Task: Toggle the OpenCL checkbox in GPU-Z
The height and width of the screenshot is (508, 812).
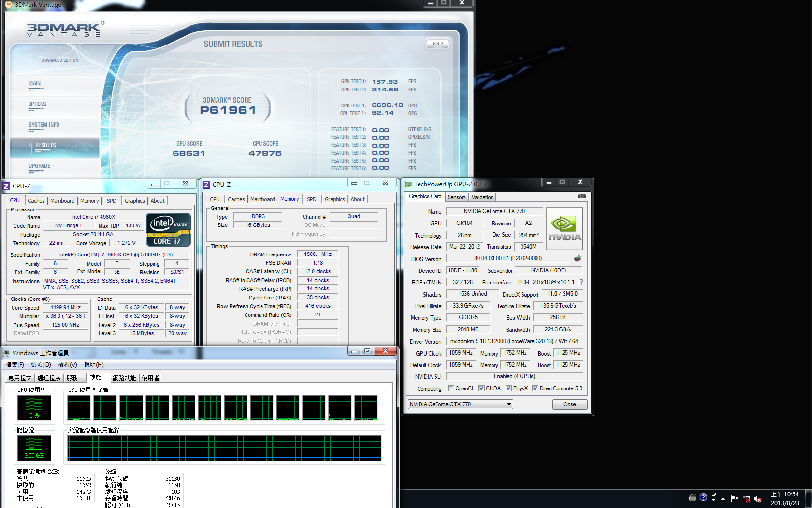Action: click(451, 388)
